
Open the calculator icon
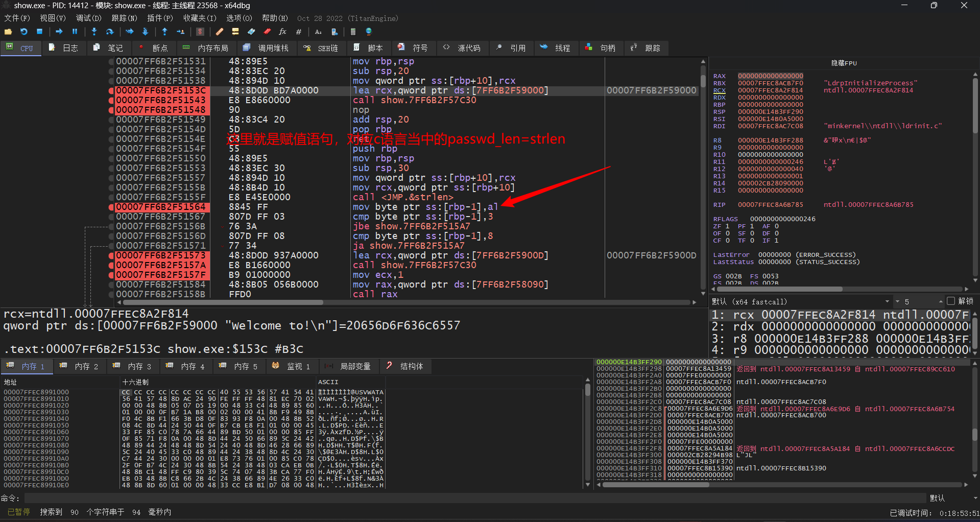[x=353, y=32]
